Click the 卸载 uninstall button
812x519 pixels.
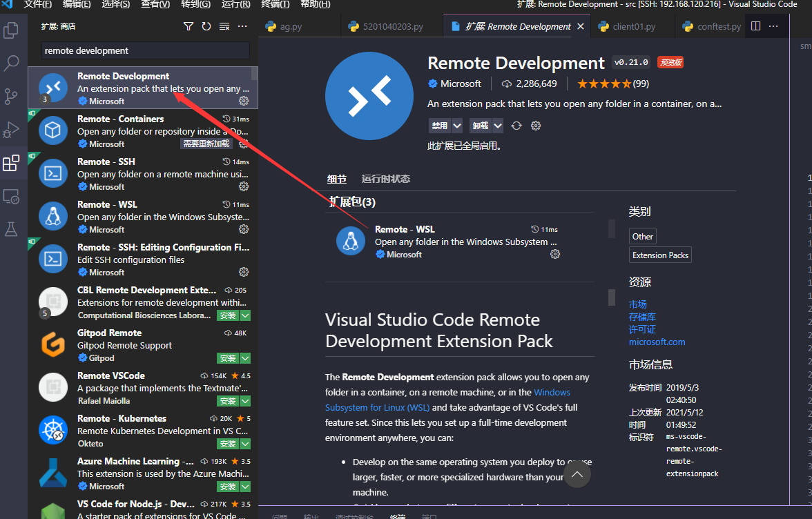pos(481,126)
